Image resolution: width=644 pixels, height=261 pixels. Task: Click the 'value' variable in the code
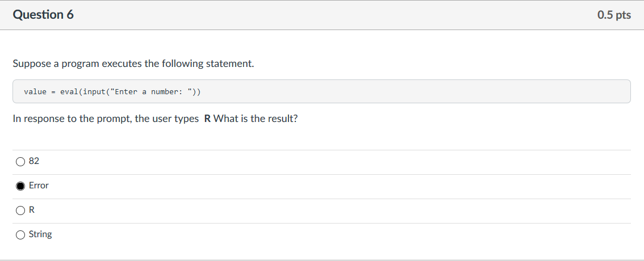tap(35, 91)
